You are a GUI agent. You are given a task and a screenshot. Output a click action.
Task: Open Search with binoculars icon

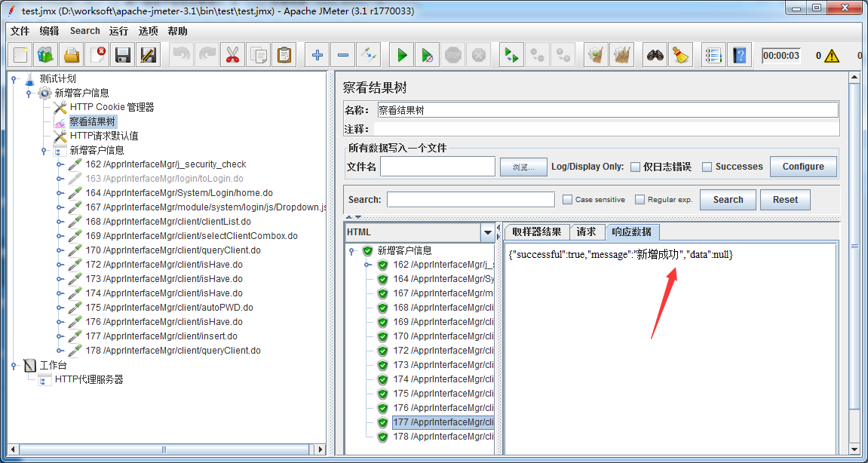(656, 55)
